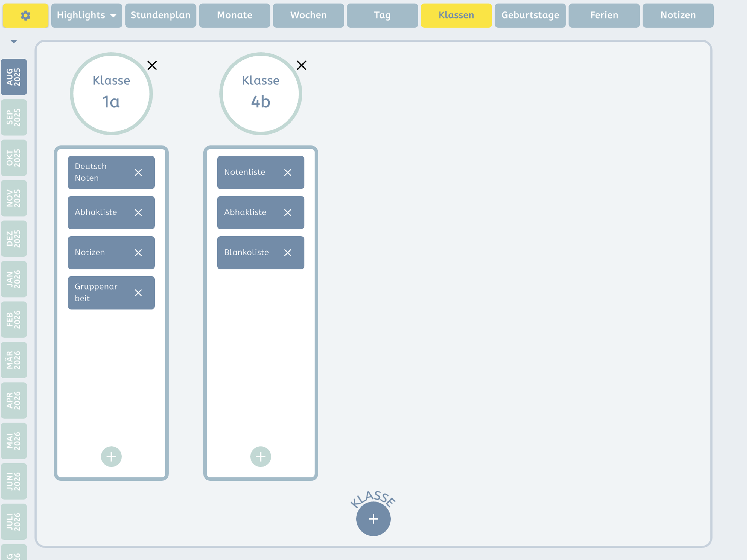Jump to APR 2026 in sidebar
The image size is (747, 560).
[x=14, y=401]
